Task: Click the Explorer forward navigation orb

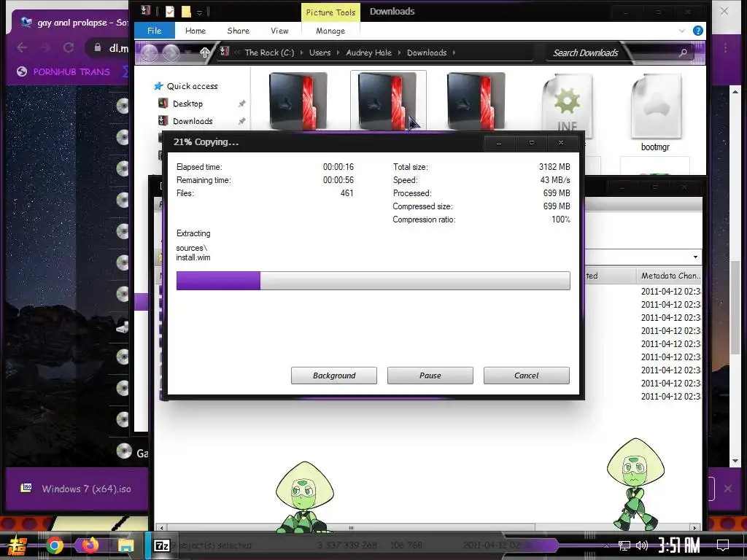Action: pyautogui.click(x=171, y=52)
